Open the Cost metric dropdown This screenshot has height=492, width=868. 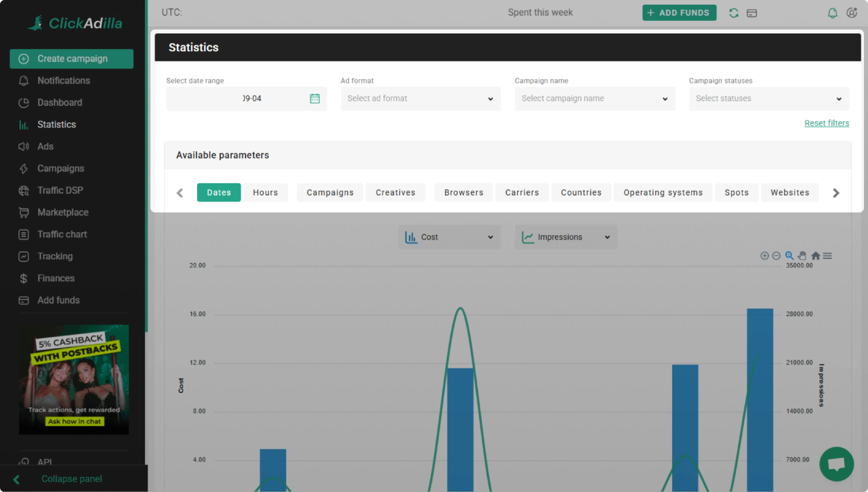pyautogui.click(x=449, y=237)
